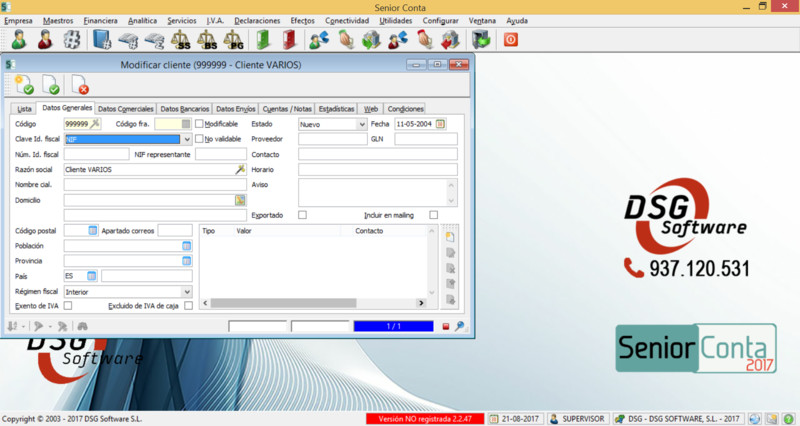
Task: Click the blue 1 / 1 record indicator
Action: pyautogui.click(x=393, y=326)
